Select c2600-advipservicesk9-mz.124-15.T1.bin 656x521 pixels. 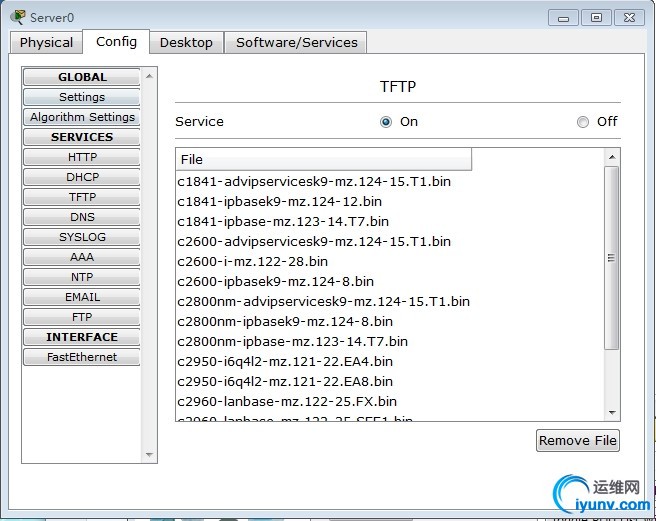click(314, 241)
